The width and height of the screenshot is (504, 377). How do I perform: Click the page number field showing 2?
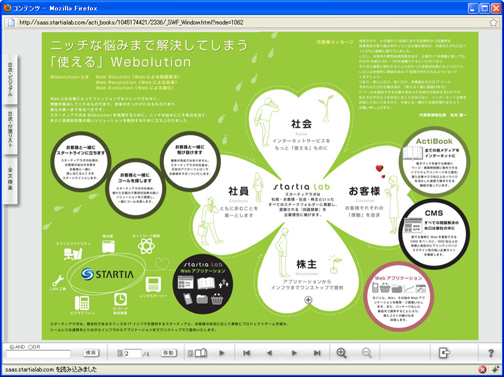[133, 353]
